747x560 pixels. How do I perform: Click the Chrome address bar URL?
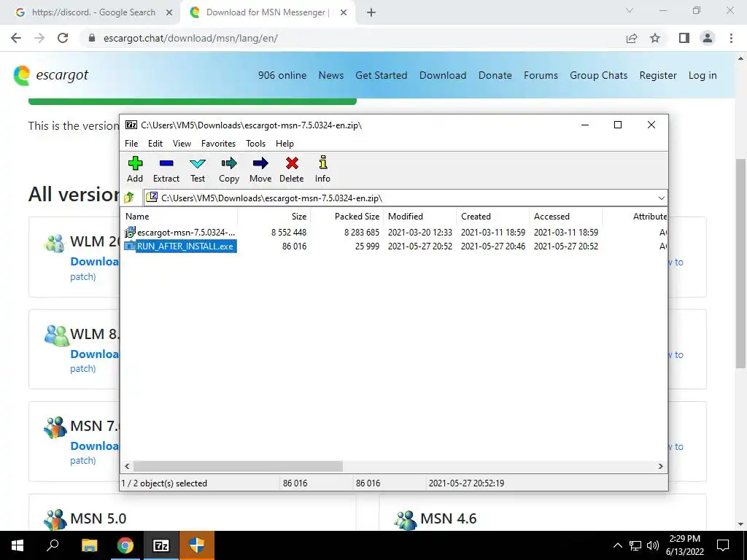pos(190,38)
